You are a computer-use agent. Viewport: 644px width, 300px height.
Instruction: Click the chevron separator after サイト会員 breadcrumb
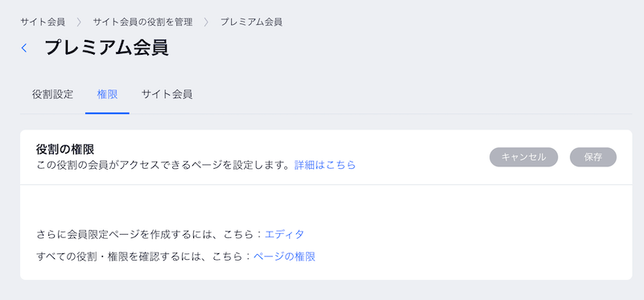[x=79, y=22]
